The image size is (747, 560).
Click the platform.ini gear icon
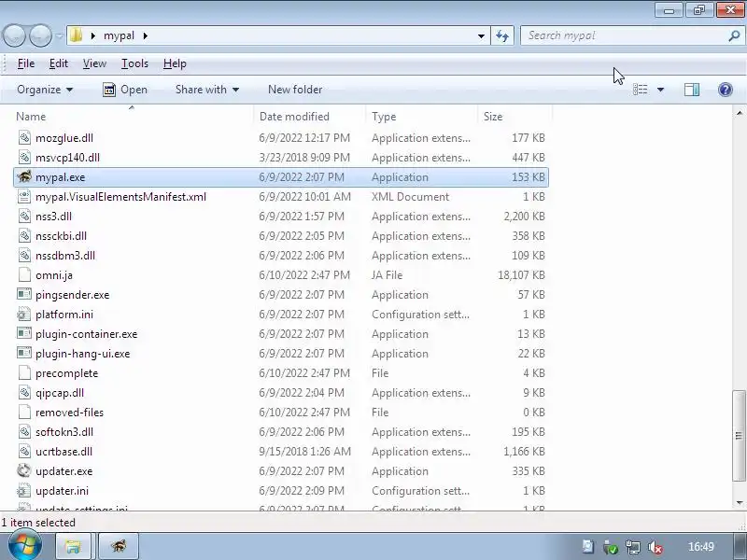(x=24, y=314)
